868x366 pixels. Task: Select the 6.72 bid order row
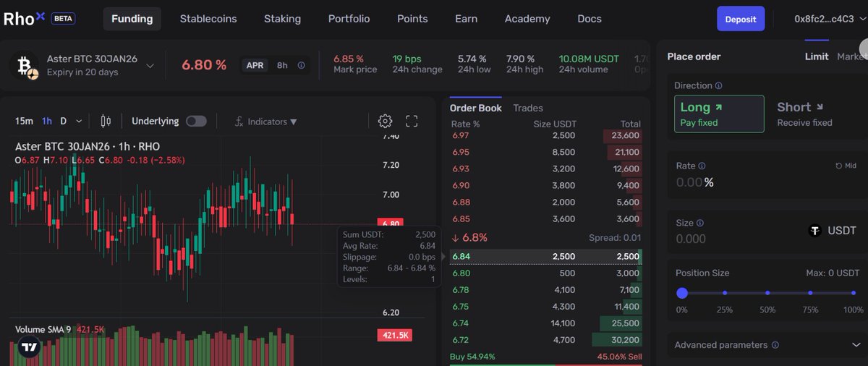(546, 340)
